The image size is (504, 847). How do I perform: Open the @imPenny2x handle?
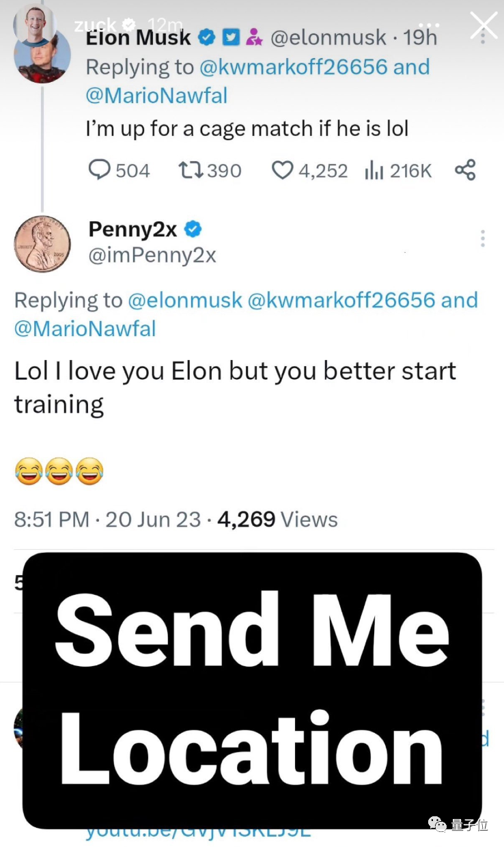tap(152, 255)
